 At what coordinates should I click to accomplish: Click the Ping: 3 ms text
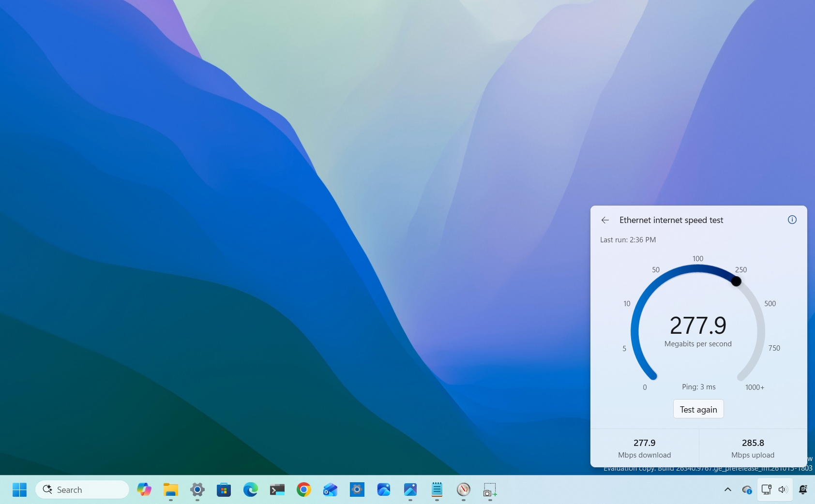coord(699,387)
